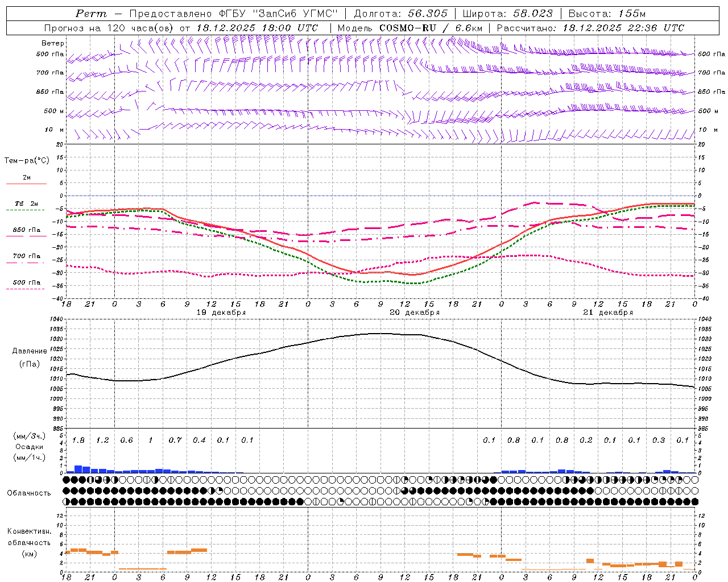Click the "Давление" pressure panel label
Screen dimensions: 728x582
point(30,351)
